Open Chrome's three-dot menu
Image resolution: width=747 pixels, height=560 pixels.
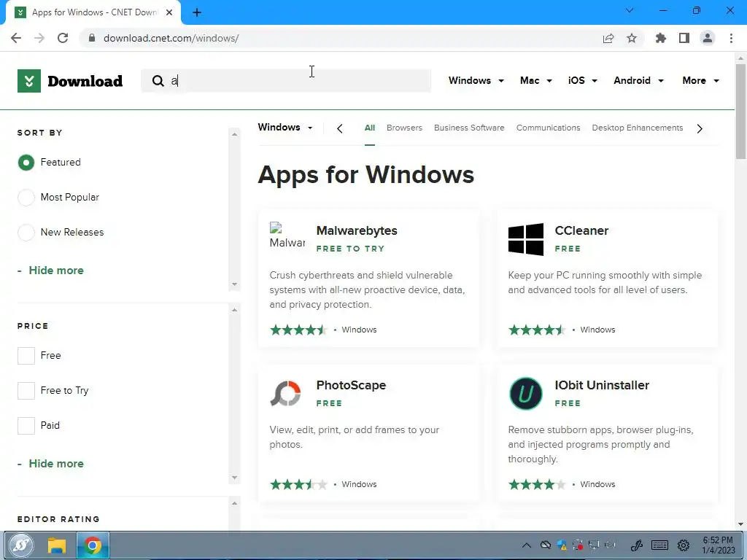[x=731, y=38]
